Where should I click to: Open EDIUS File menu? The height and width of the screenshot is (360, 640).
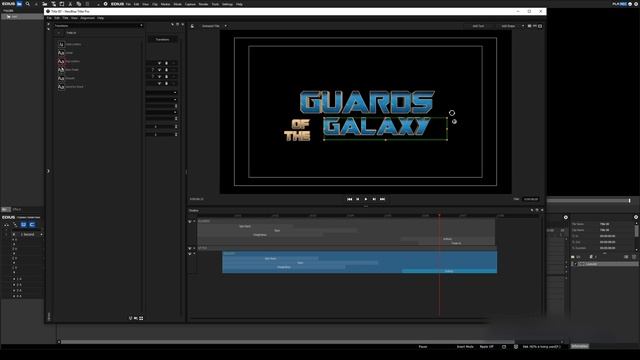[x=128, y=4]
